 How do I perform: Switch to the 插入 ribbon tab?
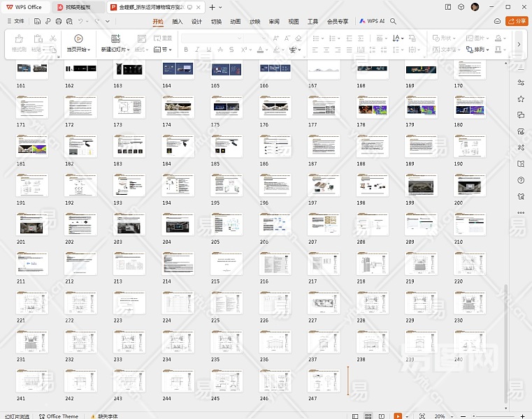[x=178, y=22]
